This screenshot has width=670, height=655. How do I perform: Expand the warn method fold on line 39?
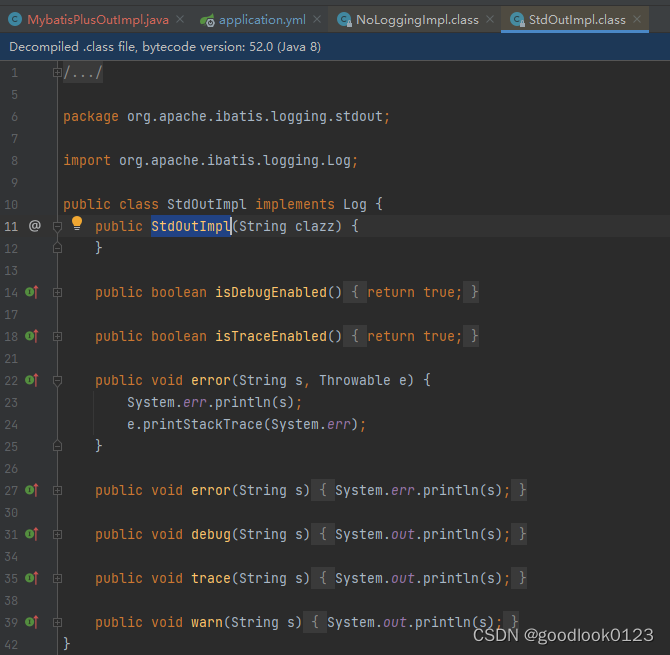[57, 622]
